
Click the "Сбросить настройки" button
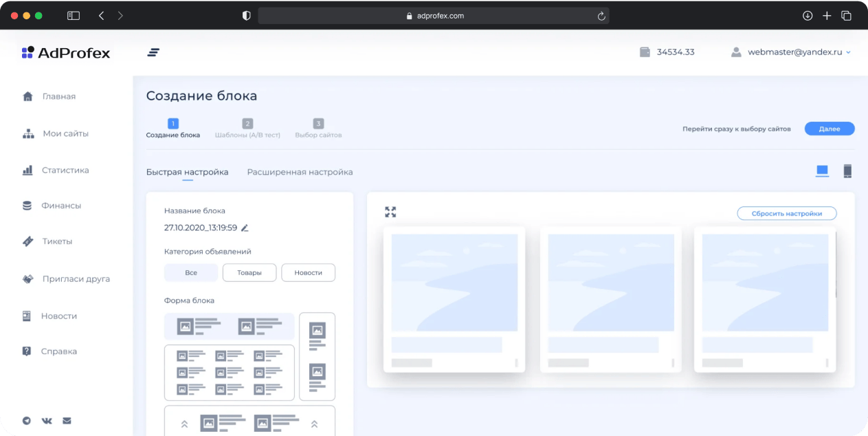pos(786,213)
